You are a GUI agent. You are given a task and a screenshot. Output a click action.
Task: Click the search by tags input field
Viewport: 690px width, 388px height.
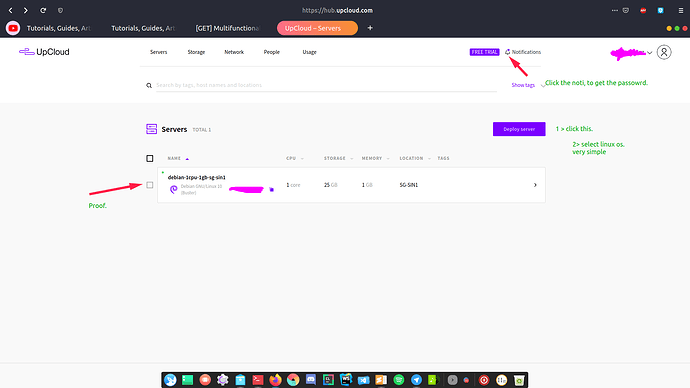326,85
